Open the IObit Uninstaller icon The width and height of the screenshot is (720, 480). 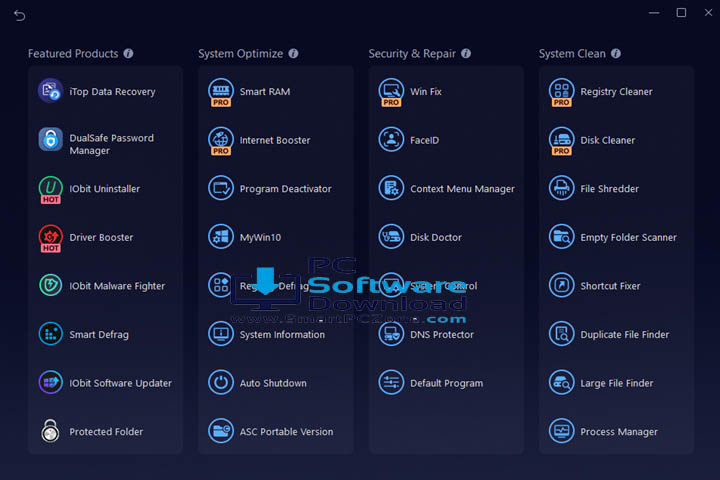point(51,189)
